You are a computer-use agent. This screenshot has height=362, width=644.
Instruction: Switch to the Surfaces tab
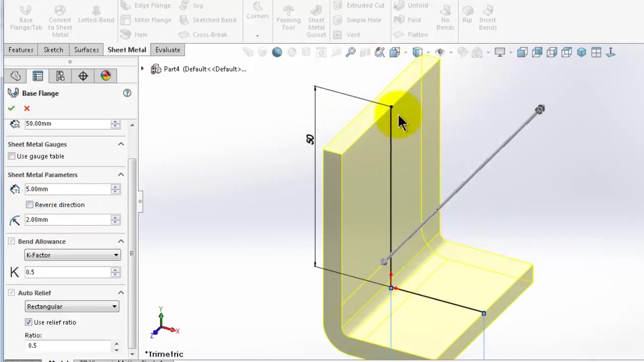coord(87,50)
